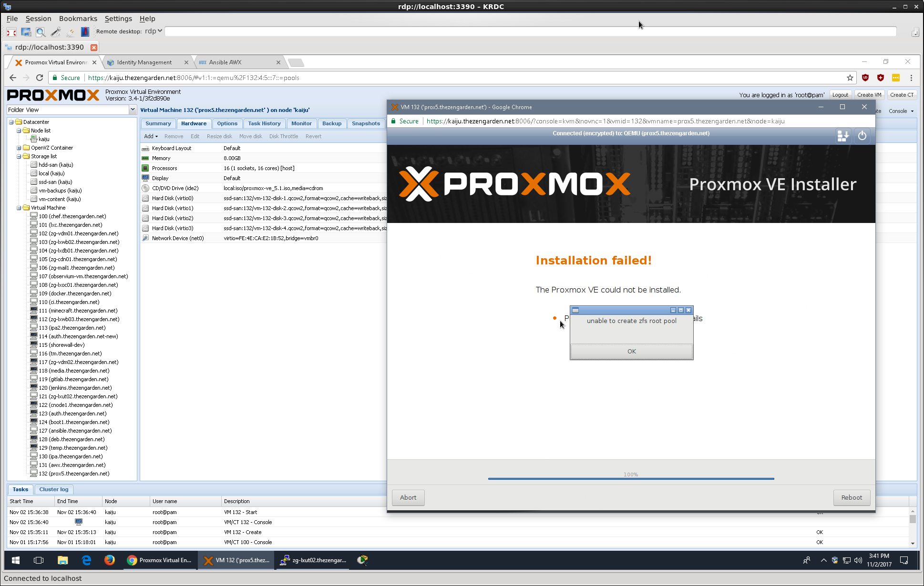Screen dimensions: 924x586
Task: Click the Create VM button
Action: [x=869, y=95]
